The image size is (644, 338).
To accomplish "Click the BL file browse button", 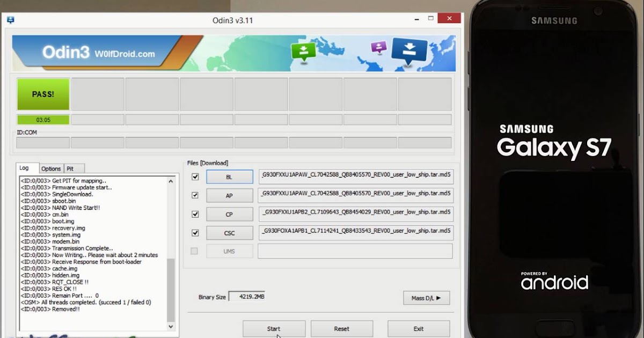I will point(229,177).
